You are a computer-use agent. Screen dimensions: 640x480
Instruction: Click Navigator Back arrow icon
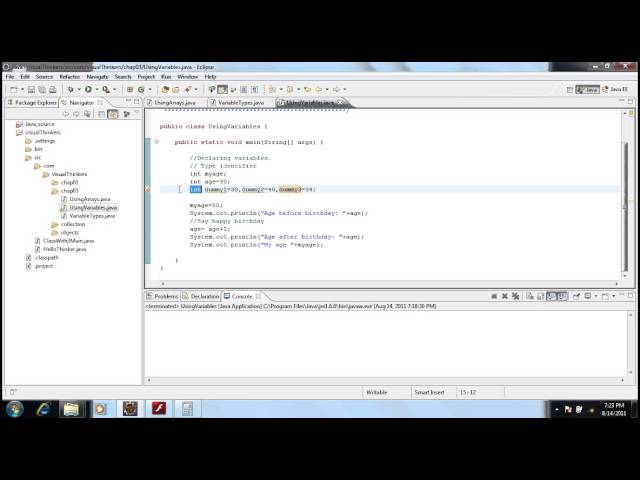coord(65,114)
